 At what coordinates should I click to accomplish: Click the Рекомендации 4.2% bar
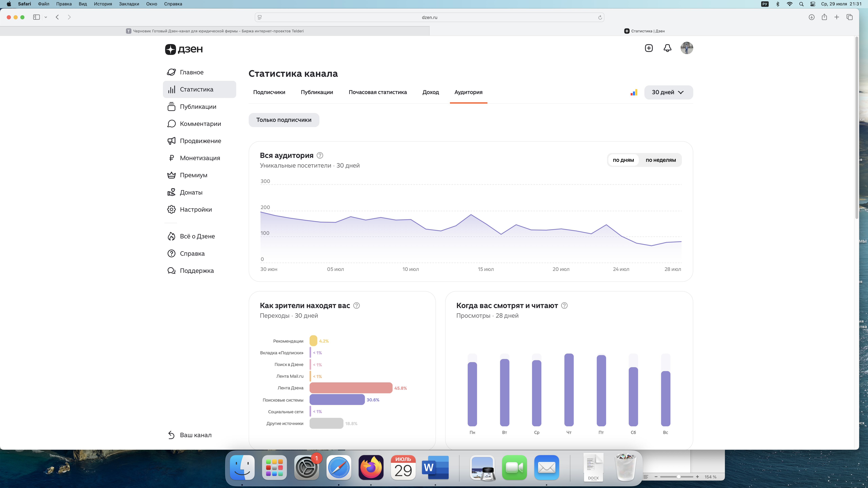(313, 341)
